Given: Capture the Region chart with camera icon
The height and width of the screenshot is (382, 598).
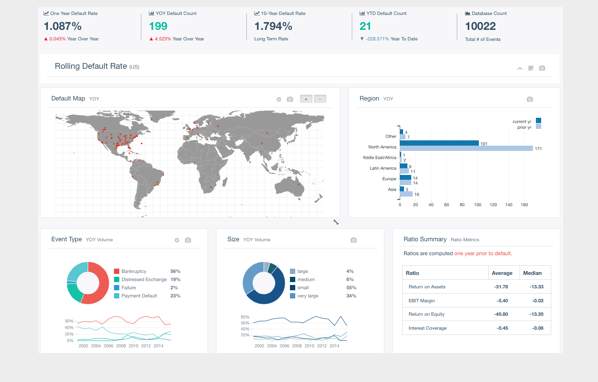Looking at the screenshot, I should (x=530, y=100).
